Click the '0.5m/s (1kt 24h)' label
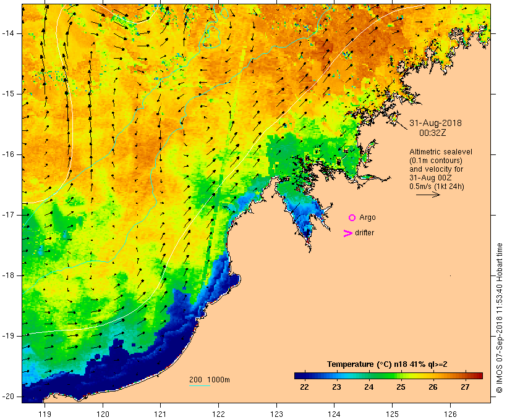This screenshot has width=507, height=420. point(437,187)
